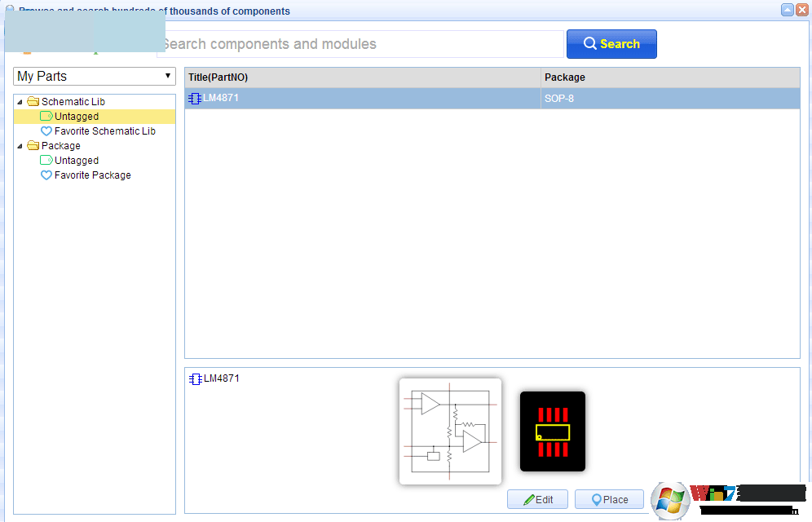Click the Search button
Screen dimensions: 812x522
coord(611,44)
